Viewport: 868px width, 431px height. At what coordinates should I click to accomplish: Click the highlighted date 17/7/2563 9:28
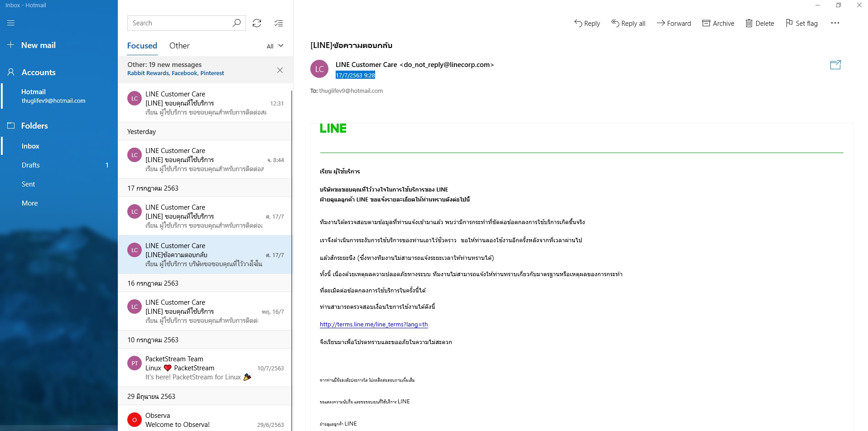coord(355,75)
